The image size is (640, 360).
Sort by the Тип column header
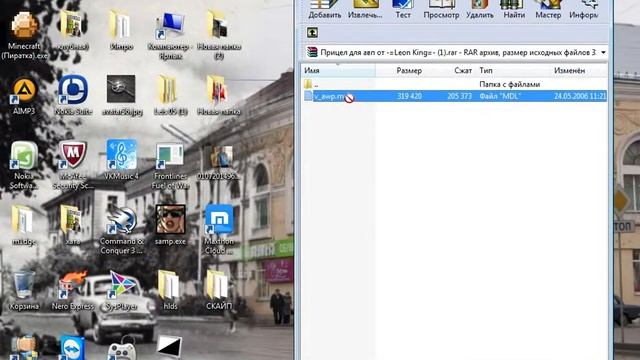[486, 70]
